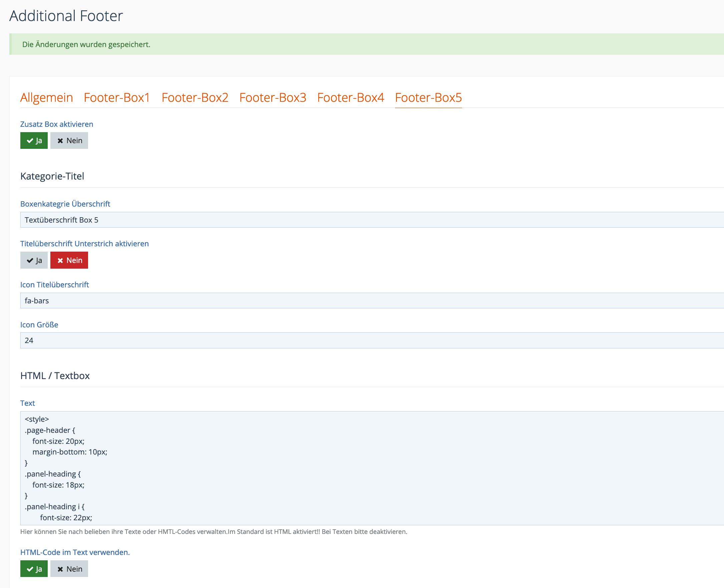Click the active Footer-Box5 tab
The image size is (724, 588).
(428, 97)
